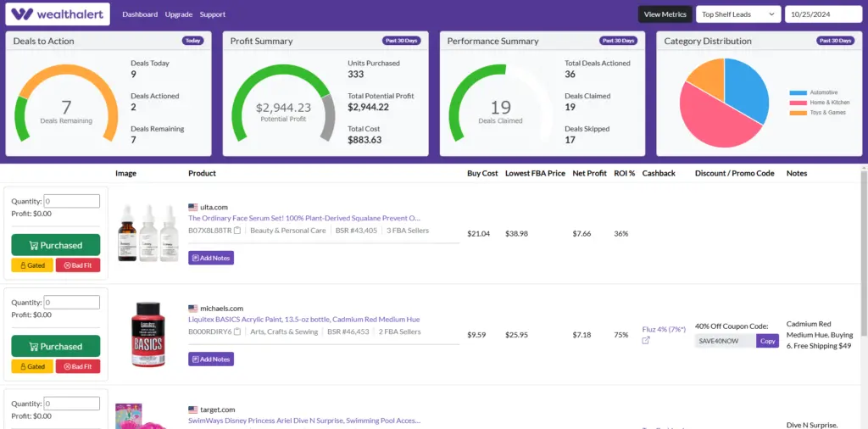Click the SAVE40NOW promo code field
This screenshot has height=429, width=868.
726,341
